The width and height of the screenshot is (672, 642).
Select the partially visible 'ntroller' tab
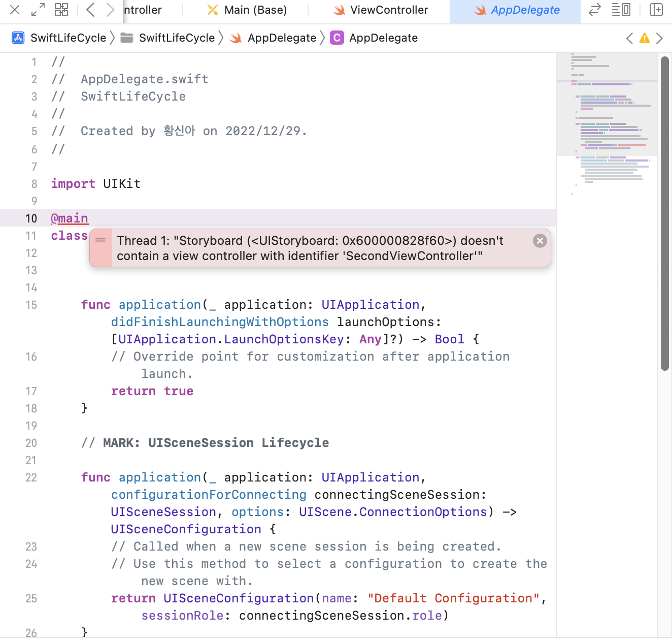point(143,10)
